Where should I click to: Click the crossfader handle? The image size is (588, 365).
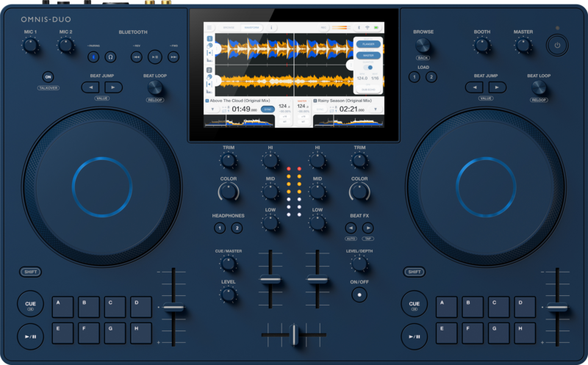(x=294, y=334)
